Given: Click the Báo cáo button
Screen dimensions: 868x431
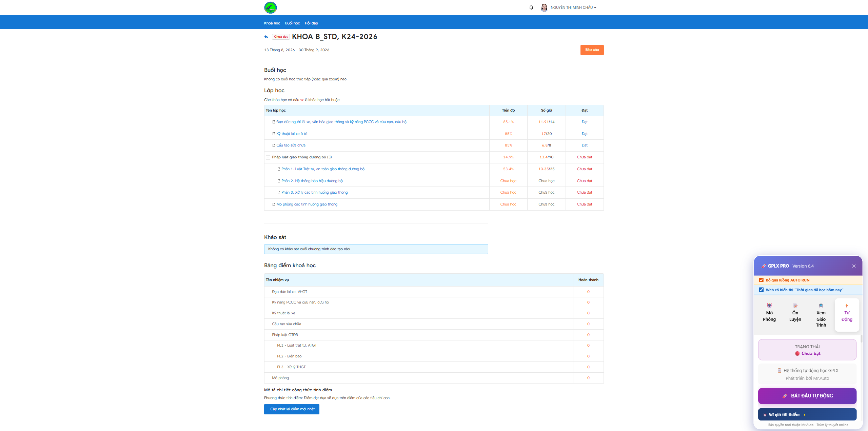Looking at the screenshot, I should 592,50.
